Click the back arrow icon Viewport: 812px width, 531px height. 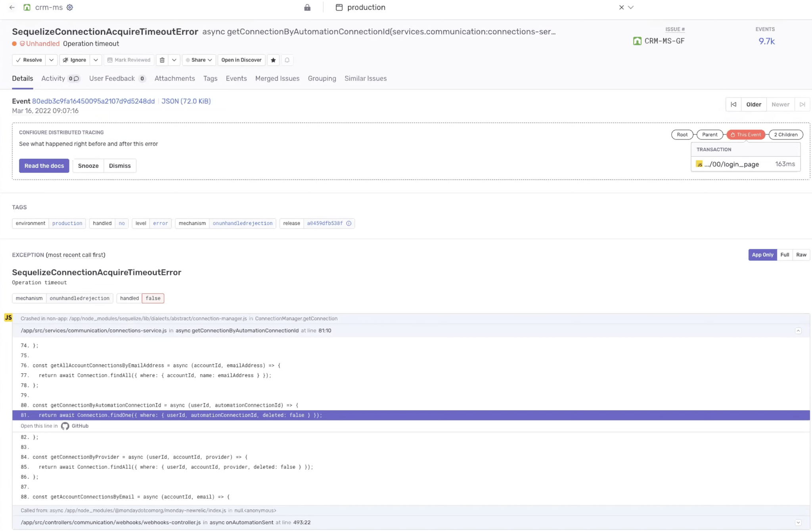tap(12, 8)
